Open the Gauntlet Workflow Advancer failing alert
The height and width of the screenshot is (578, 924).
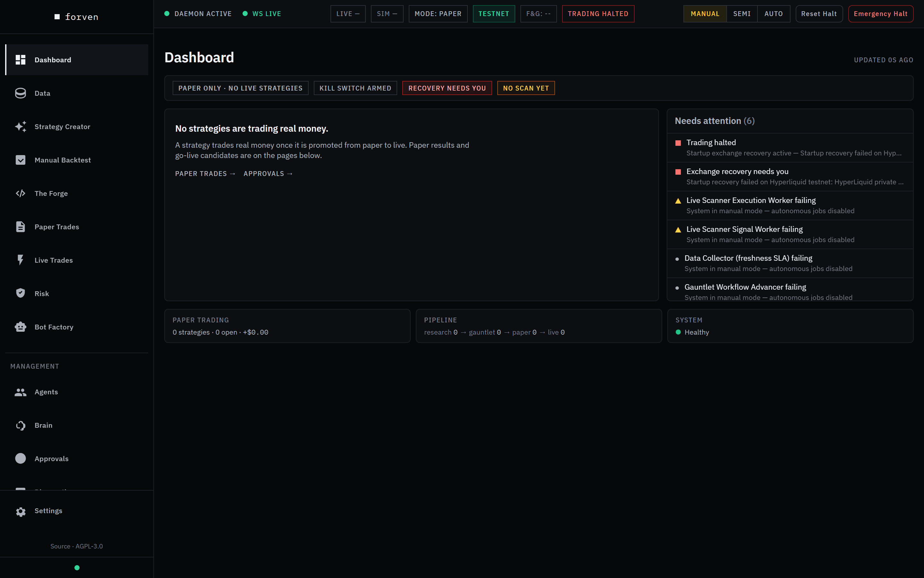tap(790, 289)
